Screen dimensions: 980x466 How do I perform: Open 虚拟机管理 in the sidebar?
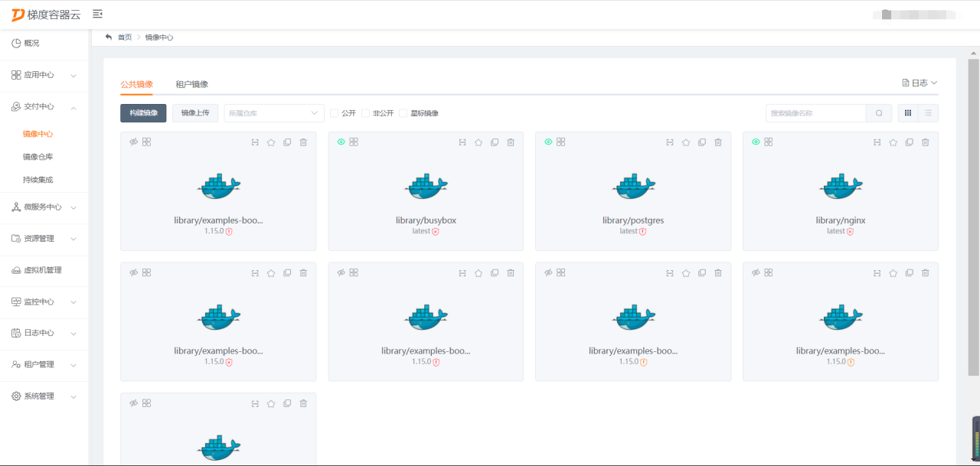(44, 270)
